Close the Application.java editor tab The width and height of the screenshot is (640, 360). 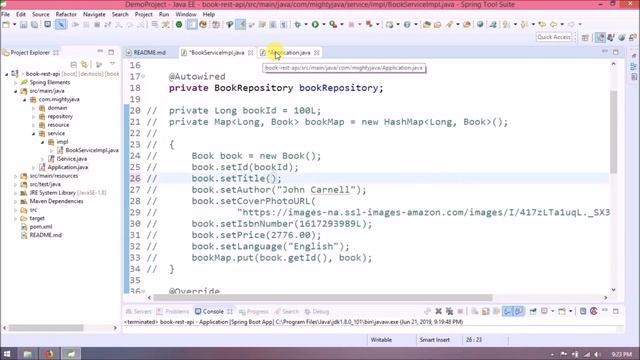click(317, 53)
